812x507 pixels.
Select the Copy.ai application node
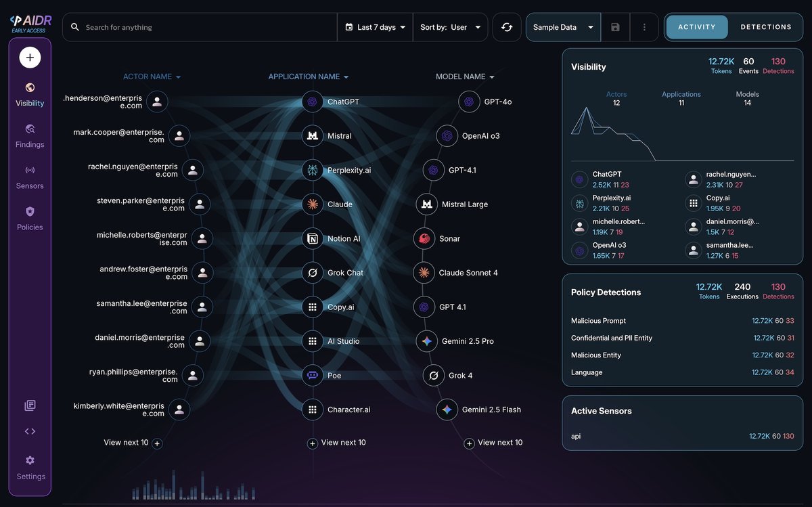click(313, 307)
